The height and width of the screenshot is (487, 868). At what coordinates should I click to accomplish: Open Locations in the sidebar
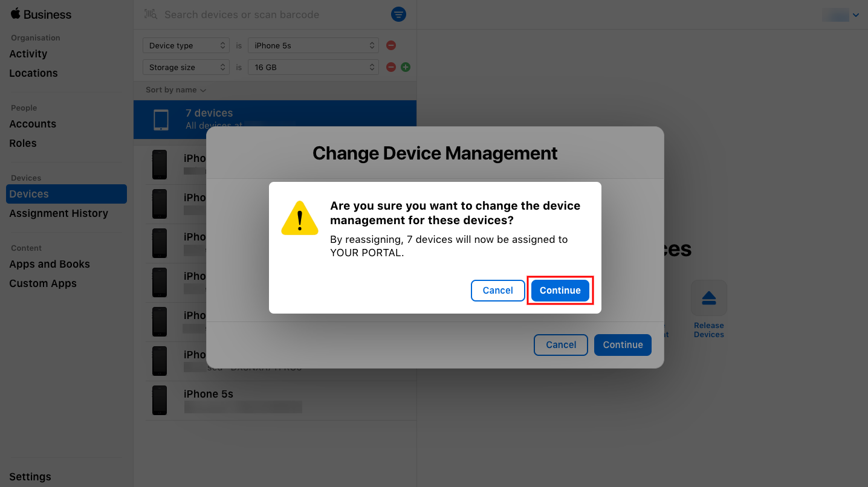pyautogui.click(x=33, y=73)
